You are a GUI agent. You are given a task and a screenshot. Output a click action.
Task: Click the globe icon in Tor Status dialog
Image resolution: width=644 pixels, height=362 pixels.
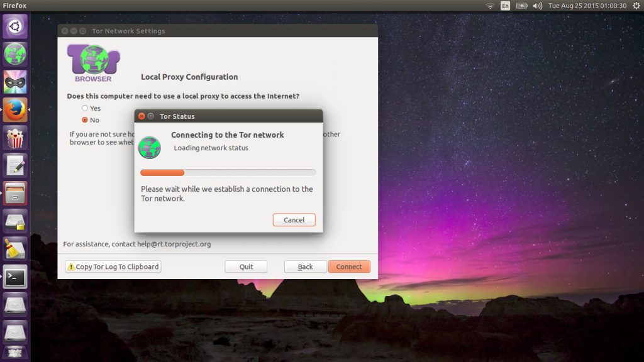(x=150, y=147)
